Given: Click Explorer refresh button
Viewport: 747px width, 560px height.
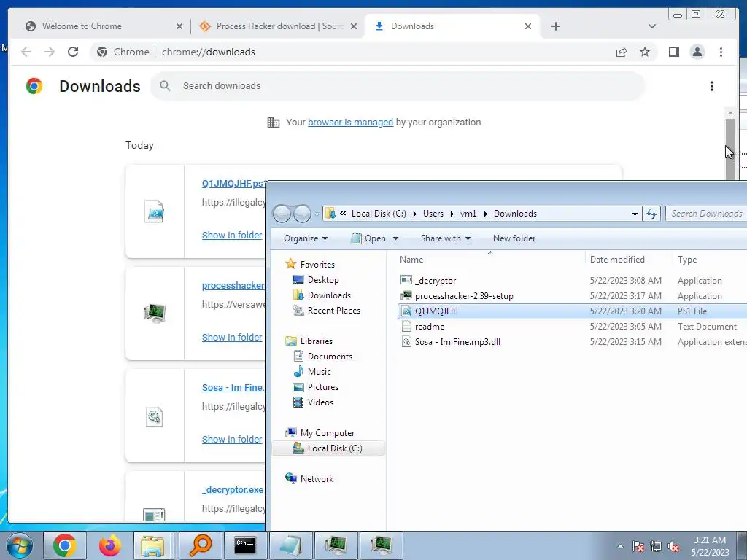Looking at the screenshot, I should click(x=651, y=214).
